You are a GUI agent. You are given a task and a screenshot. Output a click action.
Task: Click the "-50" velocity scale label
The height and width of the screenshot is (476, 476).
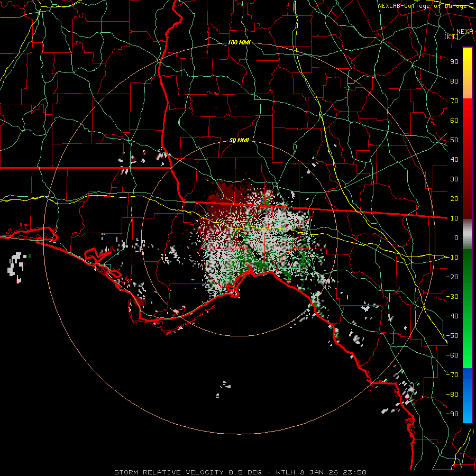452,336
